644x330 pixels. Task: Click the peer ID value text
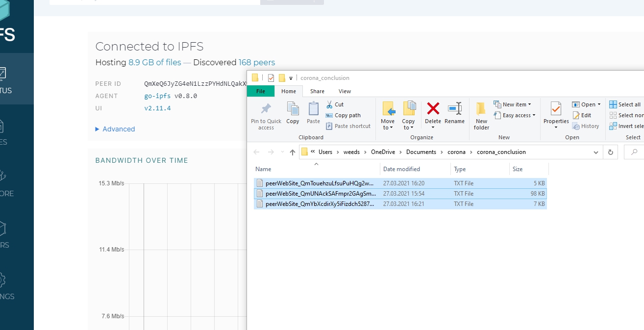coord(195,84)
